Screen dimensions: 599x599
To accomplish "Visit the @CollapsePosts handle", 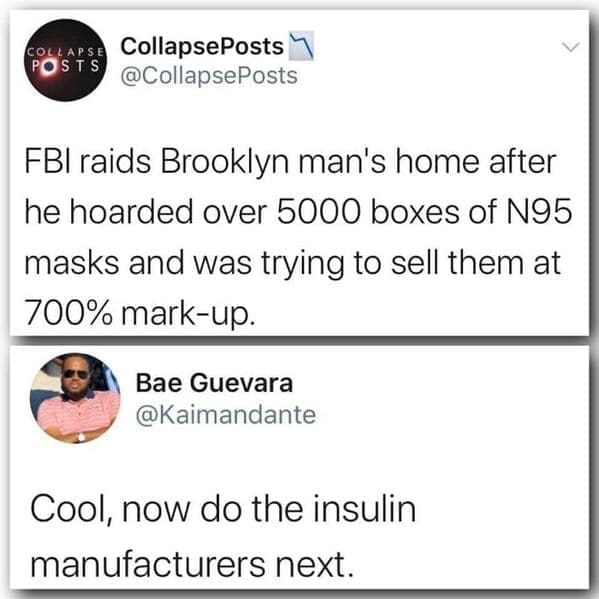I will [x=209, y=76].
